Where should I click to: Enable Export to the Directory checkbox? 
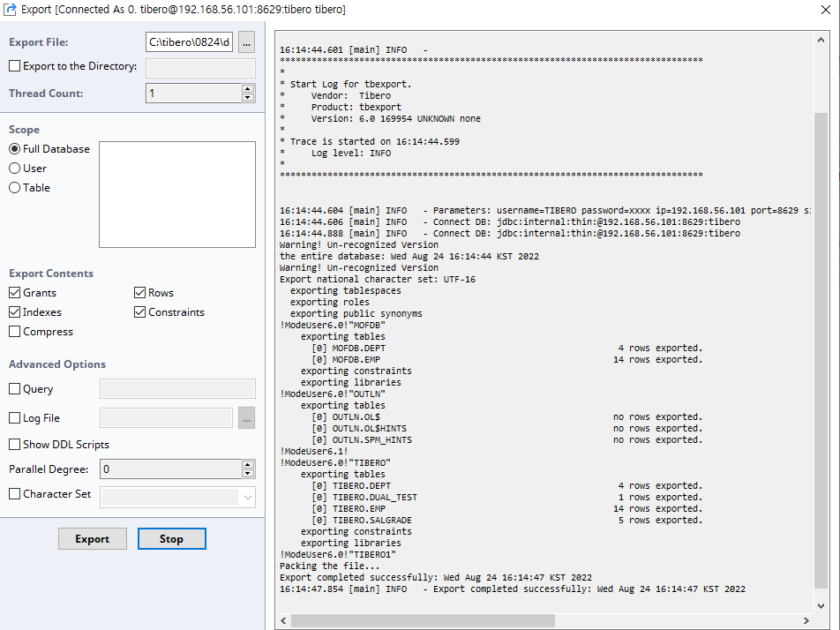[15, 66]
